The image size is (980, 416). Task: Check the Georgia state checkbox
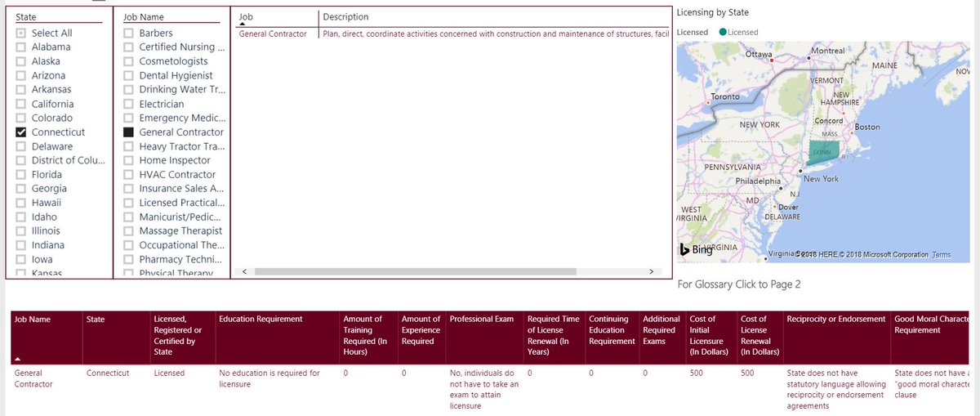pos(21,188)
